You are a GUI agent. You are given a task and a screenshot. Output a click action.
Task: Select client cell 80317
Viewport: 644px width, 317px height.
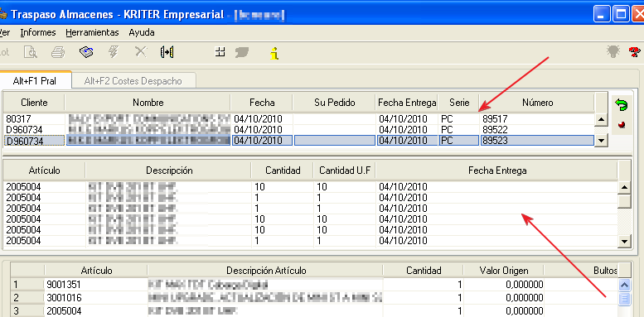pyautogui.click(x=35, y=119)
